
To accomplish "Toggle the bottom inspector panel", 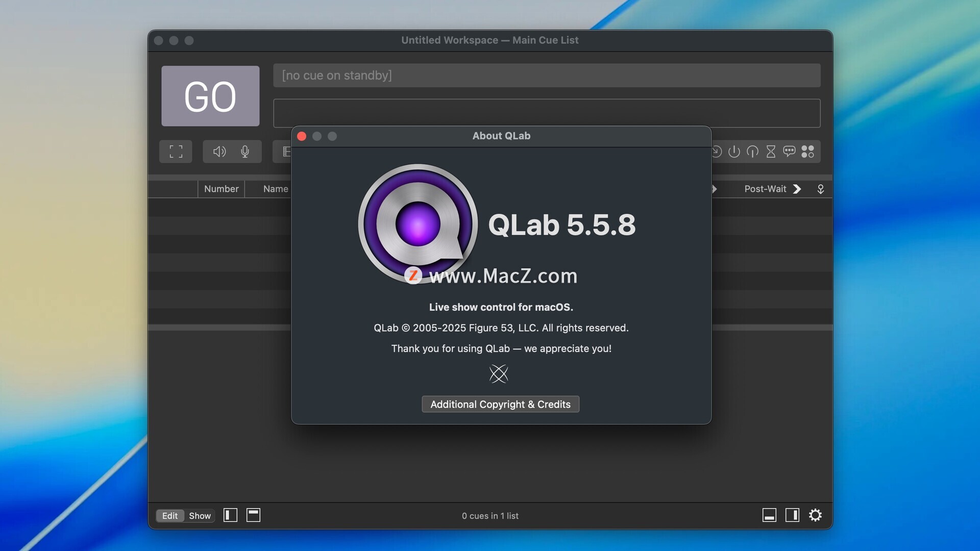I will (x=769, y=515).
